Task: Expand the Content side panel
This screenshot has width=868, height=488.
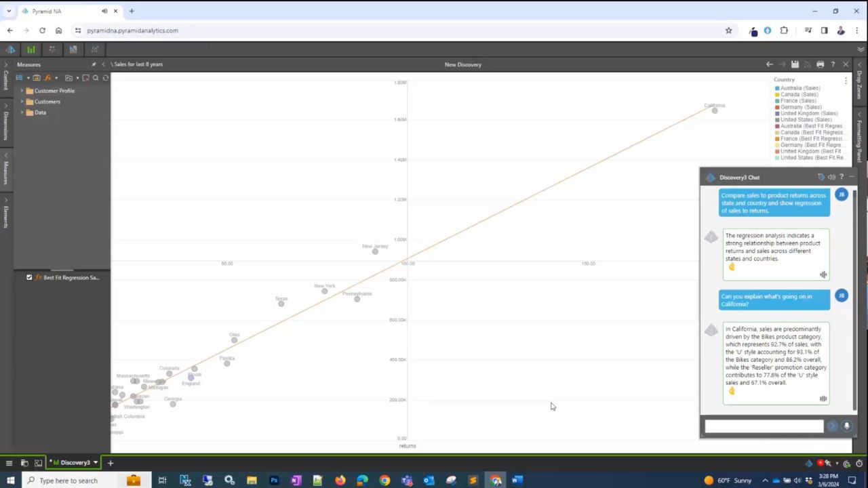Action: pos(6,77)
